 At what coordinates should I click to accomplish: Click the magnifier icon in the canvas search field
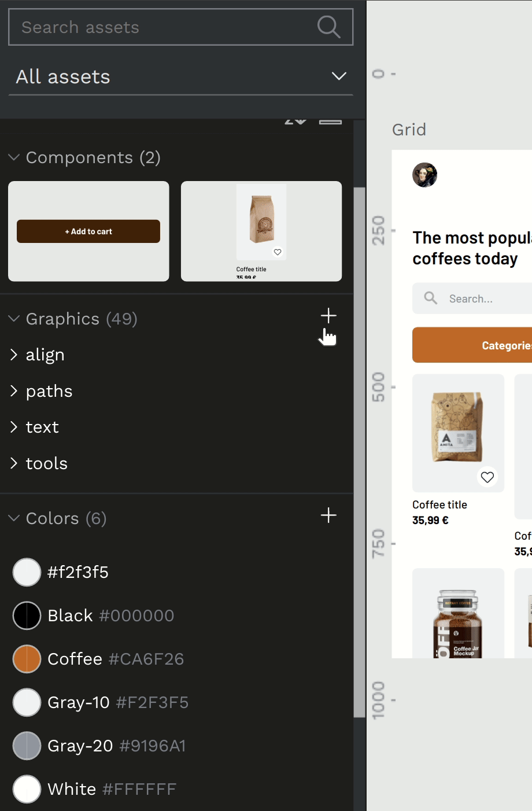click(431, 298)
